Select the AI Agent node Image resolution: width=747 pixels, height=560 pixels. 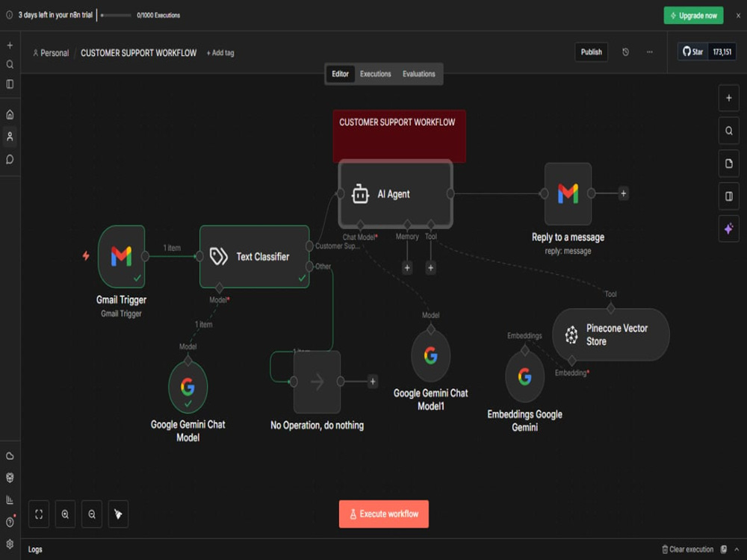pyautogui.click(x=395, y=194)
